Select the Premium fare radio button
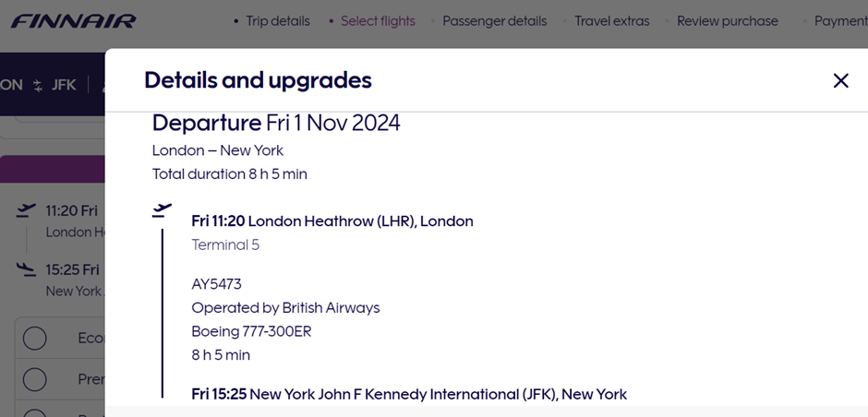 34,378
